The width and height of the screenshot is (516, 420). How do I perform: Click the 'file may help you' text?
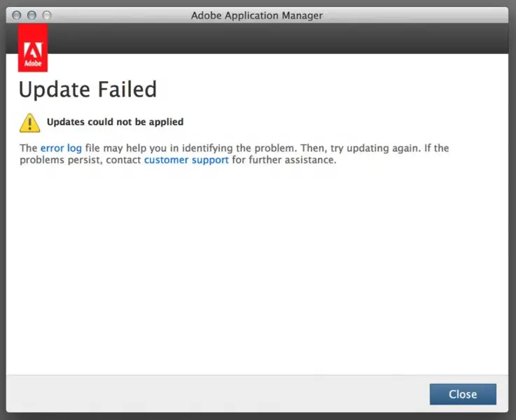click(126, 148)
